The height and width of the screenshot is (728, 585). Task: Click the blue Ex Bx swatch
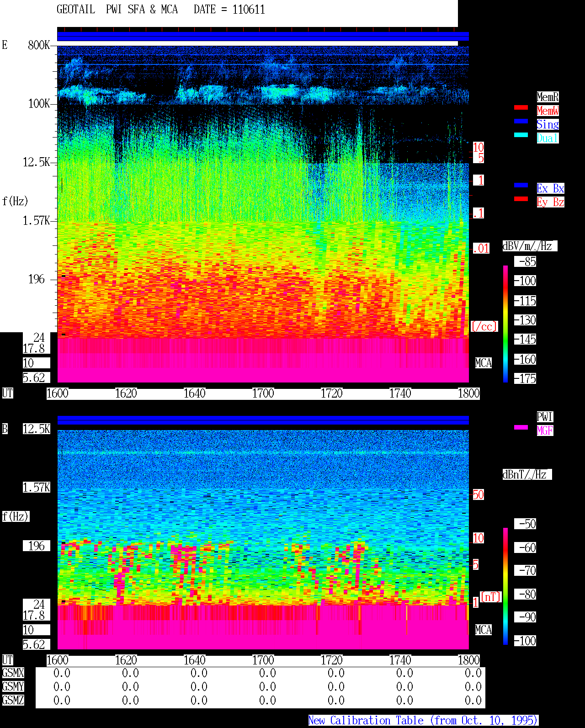coord(521,186)
